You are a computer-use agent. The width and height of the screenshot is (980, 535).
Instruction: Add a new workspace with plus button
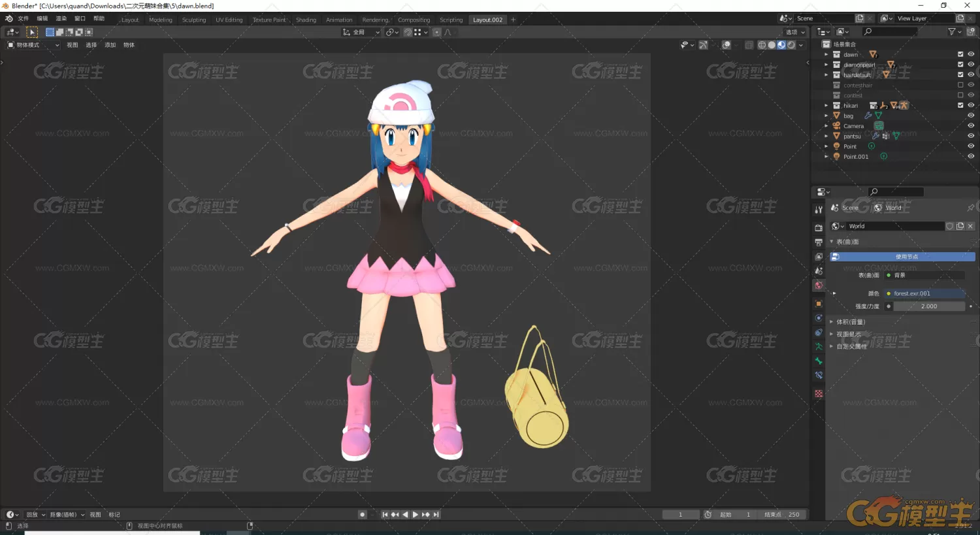click(x=513, y=20)
